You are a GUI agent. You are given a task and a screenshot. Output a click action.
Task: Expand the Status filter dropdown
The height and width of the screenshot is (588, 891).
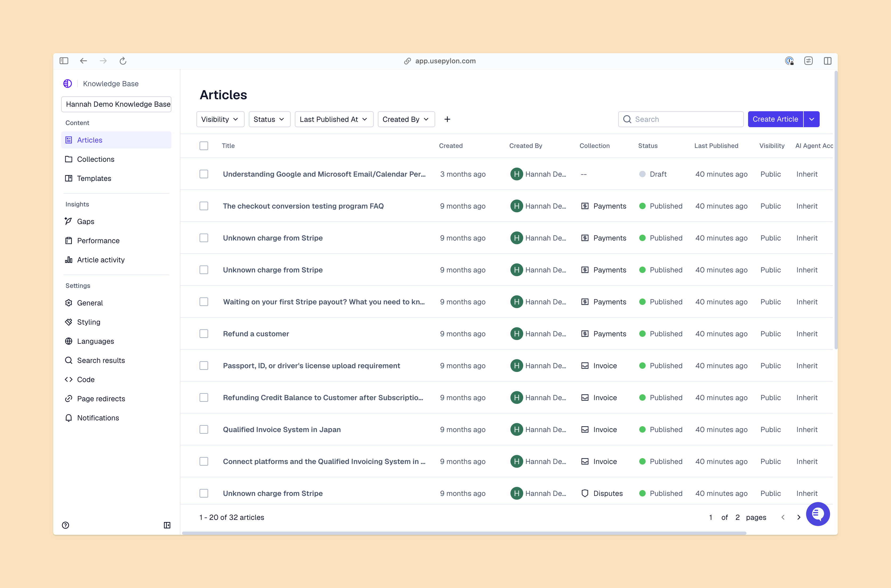tap(269, 119)
